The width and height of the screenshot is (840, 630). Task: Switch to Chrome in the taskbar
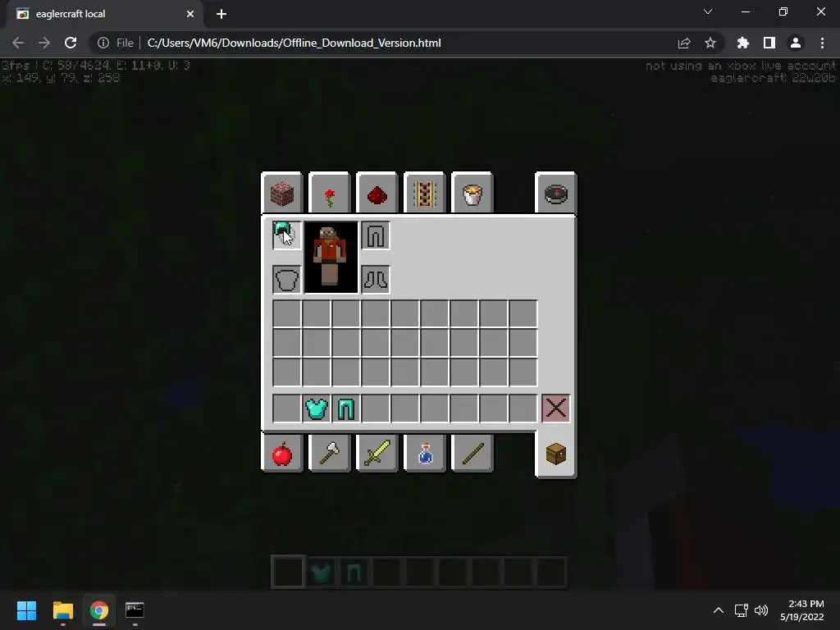pos(99,610)
